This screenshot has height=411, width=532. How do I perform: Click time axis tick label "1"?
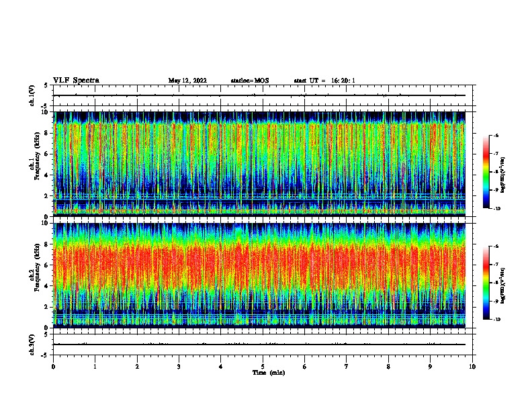(x=95, y=367)
